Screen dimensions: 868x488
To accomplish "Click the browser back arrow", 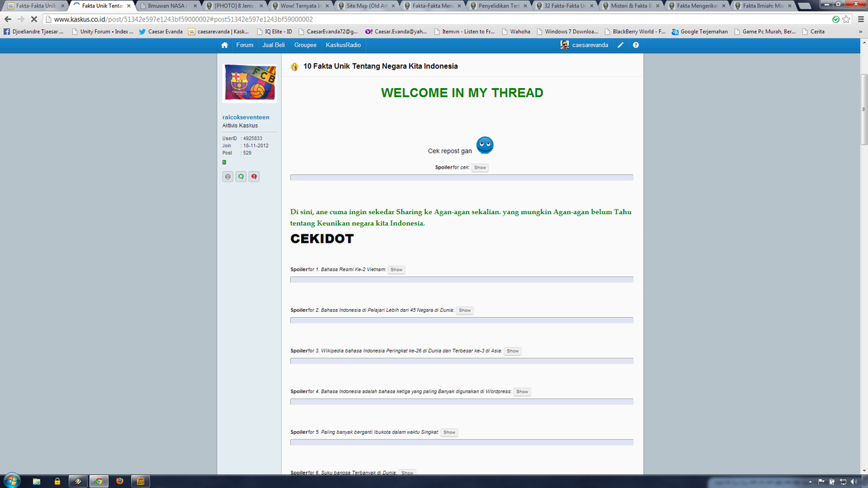I will (8, 19).
